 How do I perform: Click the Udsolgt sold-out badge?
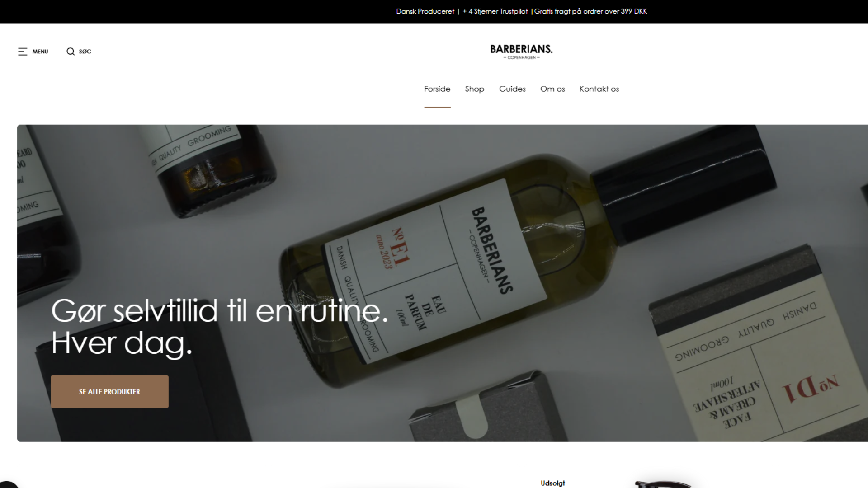tap(552, 483)
